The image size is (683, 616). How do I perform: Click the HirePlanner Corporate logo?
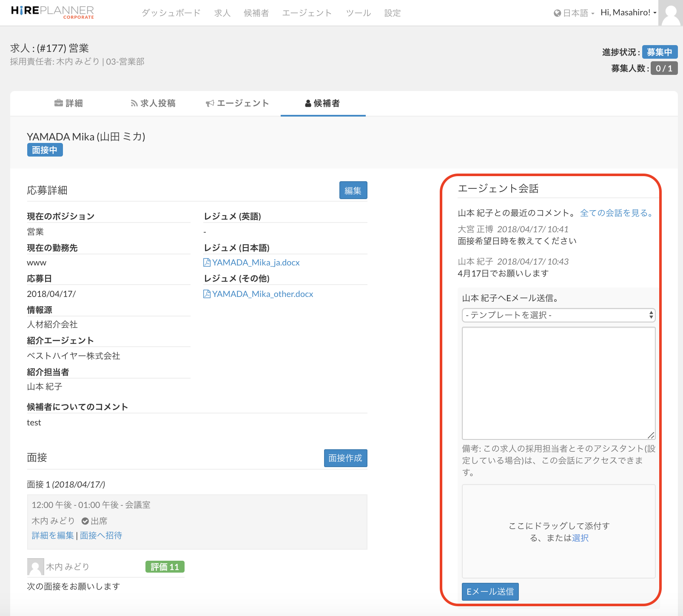tap(52, 12)
